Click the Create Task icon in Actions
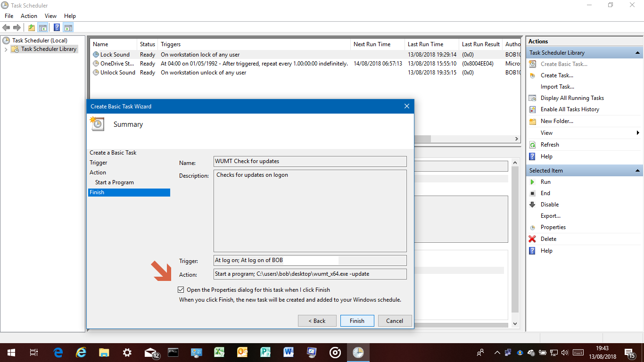The height and width of the screenshot is (362, 644). 532,75
